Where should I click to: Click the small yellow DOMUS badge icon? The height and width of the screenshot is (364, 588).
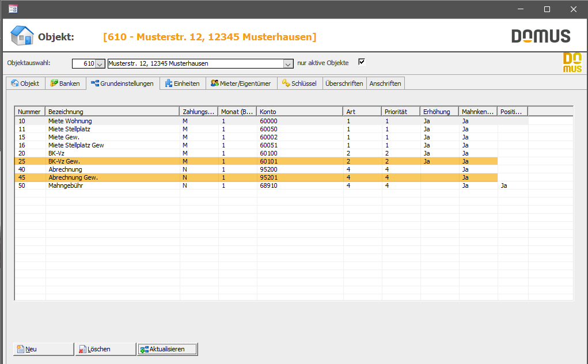(x=572, y=62)
